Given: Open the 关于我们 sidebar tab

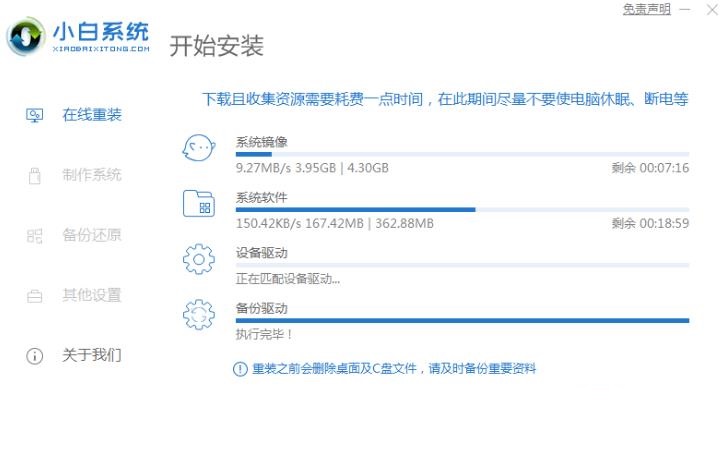Looking at the screenshot, I should pyautogui.click(x=92, y=355).
